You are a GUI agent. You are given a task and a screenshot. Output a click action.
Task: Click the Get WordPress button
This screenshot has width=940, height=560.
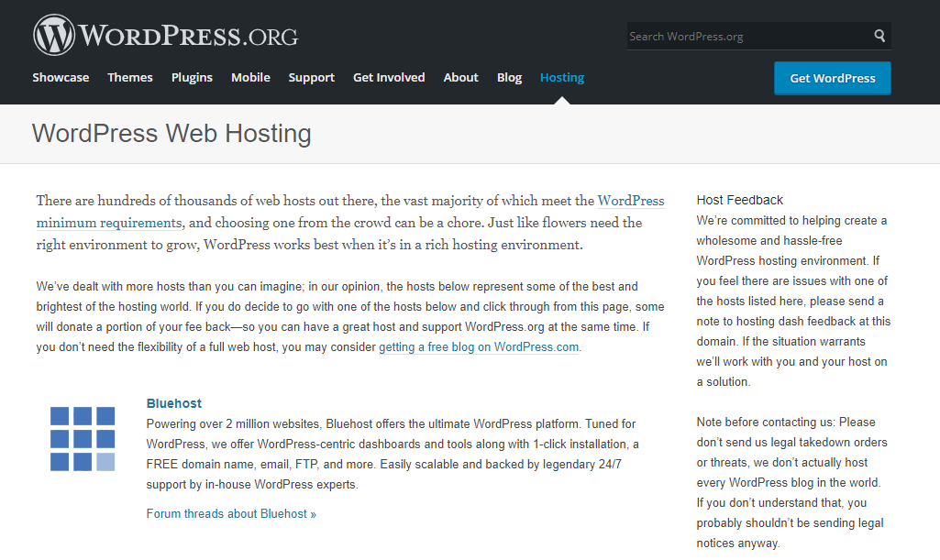click(832, 78)
